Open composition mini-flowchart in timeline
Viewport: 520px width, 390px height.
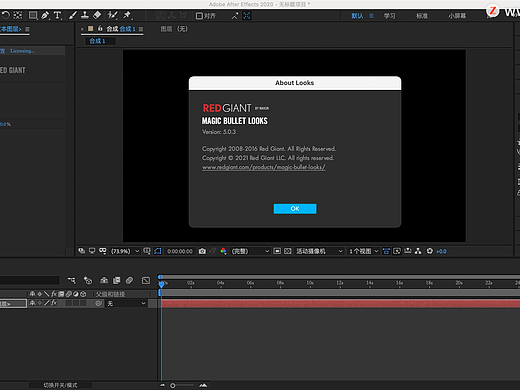coord(72,281)
